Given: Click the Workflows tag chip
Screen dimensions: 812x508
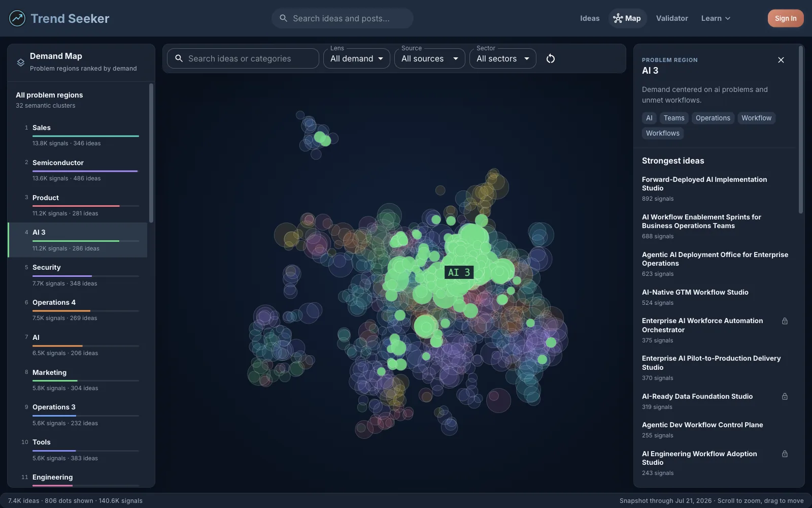Looking at the screenshot, I should point(663,133).
